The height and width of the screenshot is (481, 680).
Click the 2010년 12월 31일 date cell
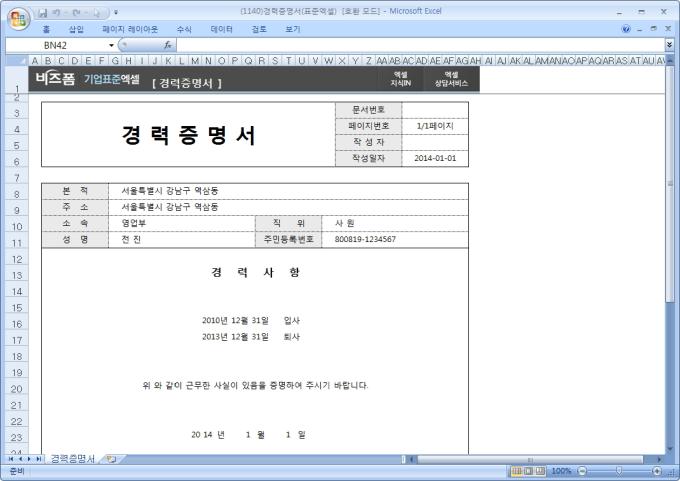coord(235,321)
